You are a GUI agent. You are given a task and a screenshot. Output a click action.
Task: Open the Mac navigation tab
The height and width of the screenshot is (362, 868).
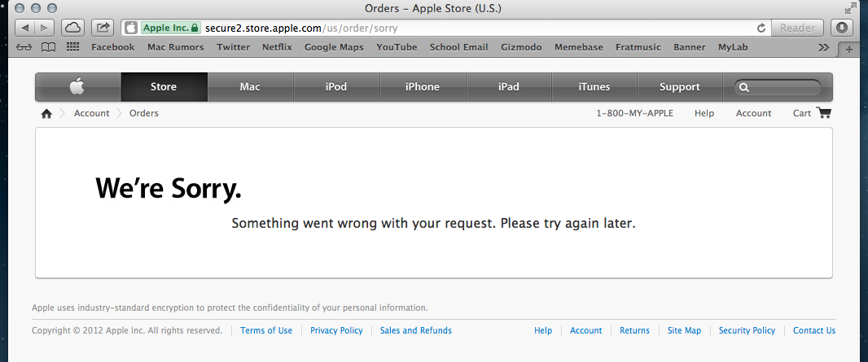pyautogui.click(x=250, y=87)
